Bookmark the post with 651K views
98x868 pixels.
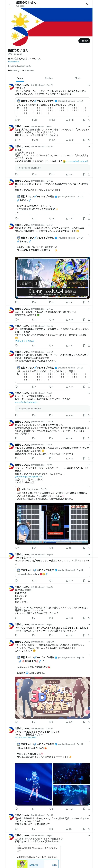tap(84, 140)
